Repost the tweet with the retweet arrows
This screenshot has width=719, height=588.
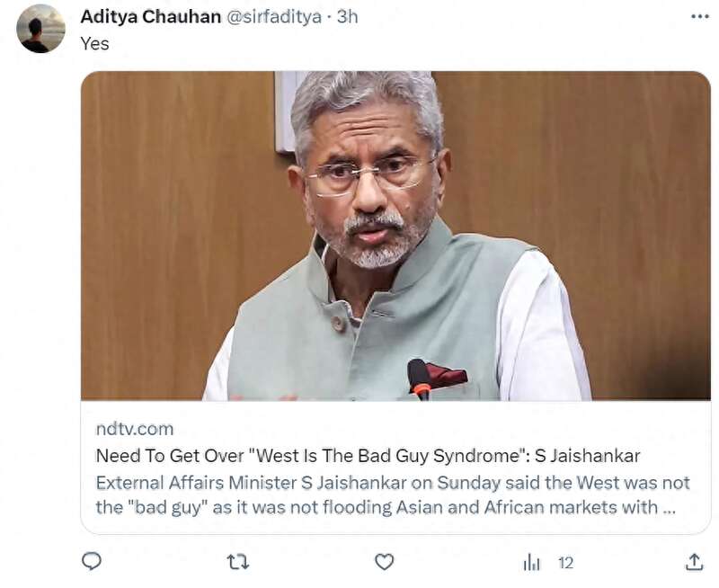point(238,562)
